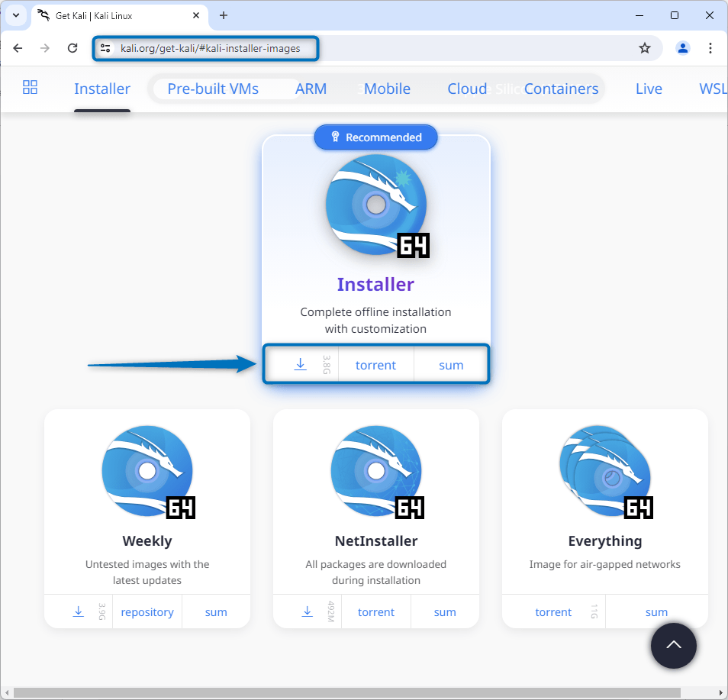Open the Cloud images section
This screenshot has height=700, width=728.
pos(466,89)
